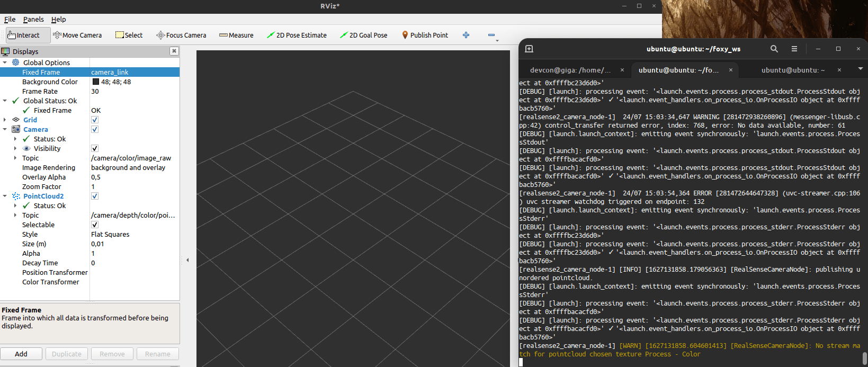Toggle the Grid display checkbox
This screenshot has height=367, width=868.
(95, 120)
